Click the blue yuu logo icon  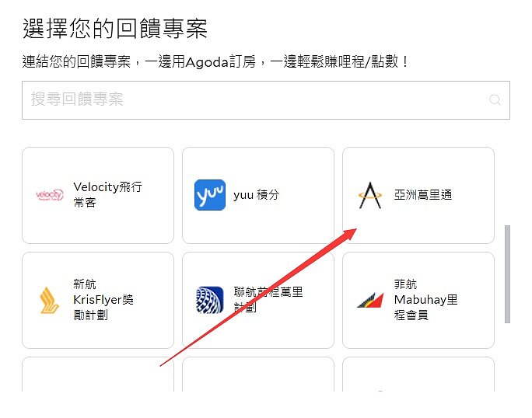click(210, 195)
